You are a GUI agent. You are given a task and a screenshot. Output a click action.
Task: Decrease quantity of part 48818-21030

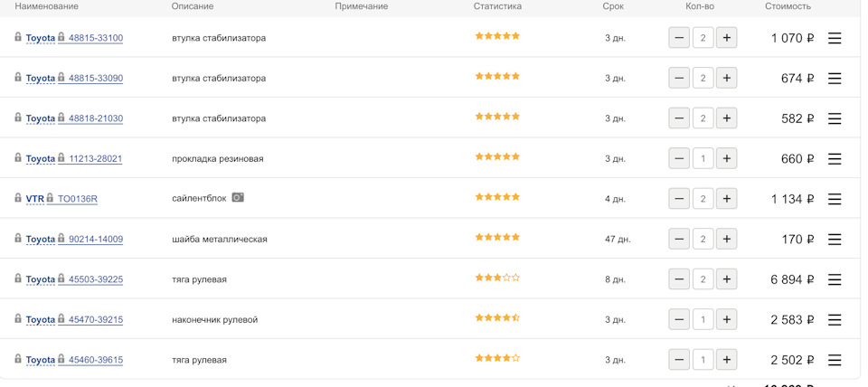coord(679,118)
